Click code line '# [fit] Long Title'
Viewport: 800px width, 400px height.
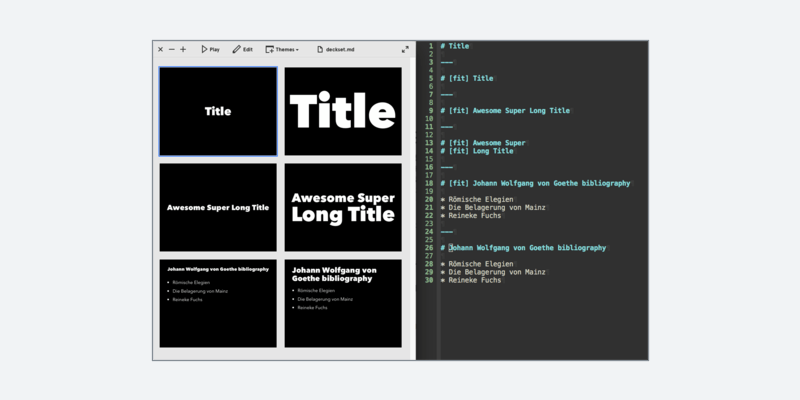pos(477,151)
